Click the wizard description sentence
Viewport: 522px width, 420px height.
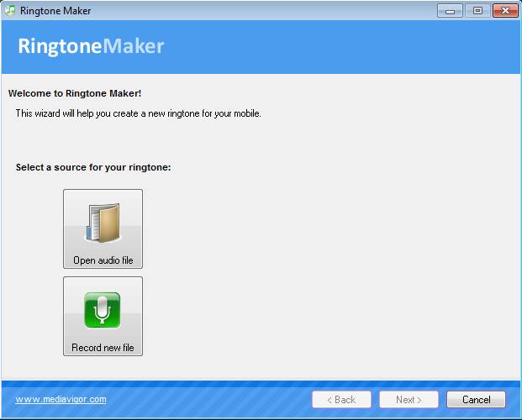(139, 113)
